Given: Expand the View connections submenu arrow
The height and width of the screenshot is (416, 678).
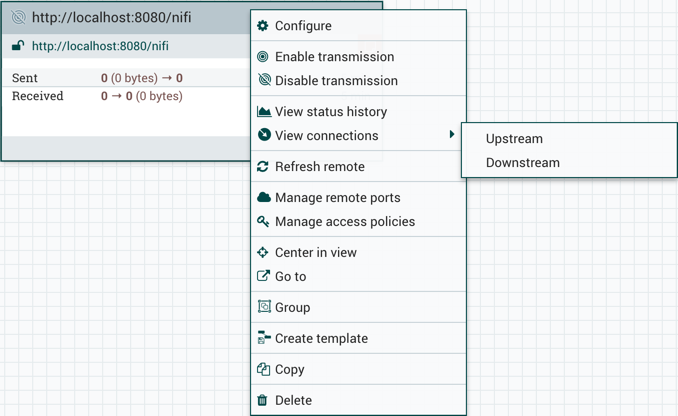Looking at the screenshot, I should [452, 135].
